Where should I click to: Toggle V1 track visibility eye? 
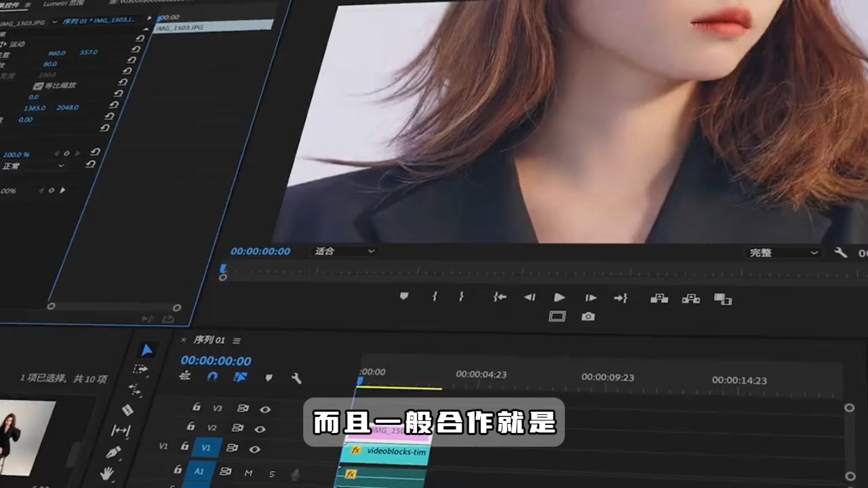click(x=254, y=449)
